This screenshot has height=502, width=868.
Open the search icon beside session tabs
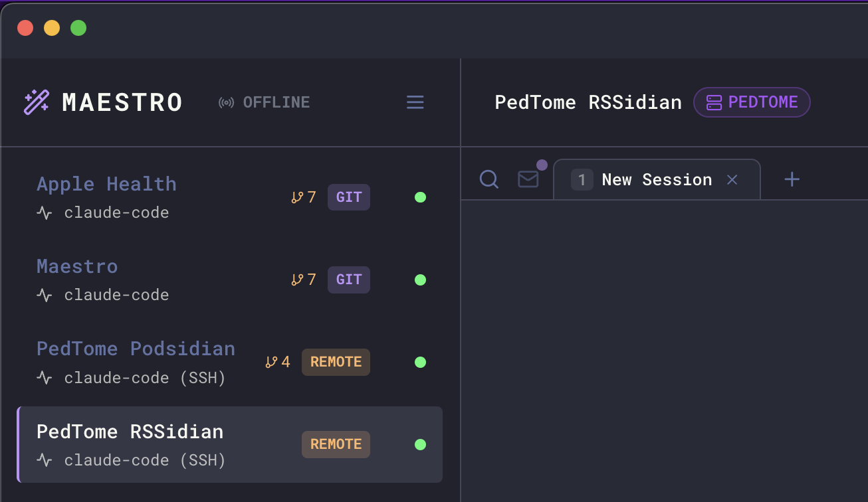point(489,179)
